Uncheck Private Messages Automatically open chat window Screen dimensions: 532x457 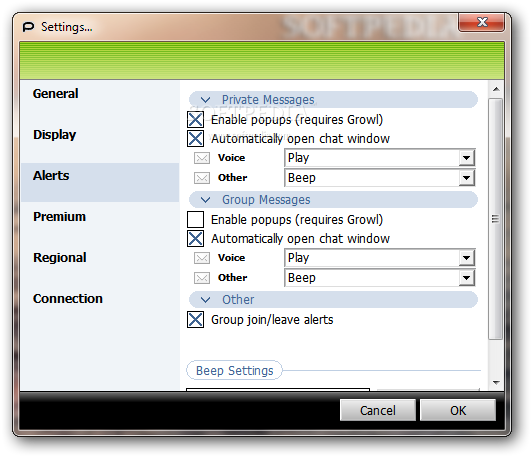(x=195, y=138)
